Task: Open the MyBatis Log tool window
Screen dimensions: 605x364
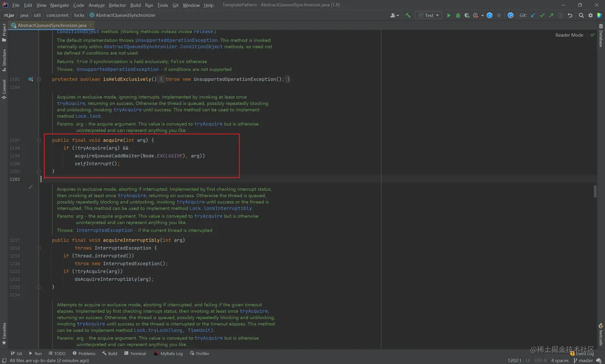Action: [168, 354]
